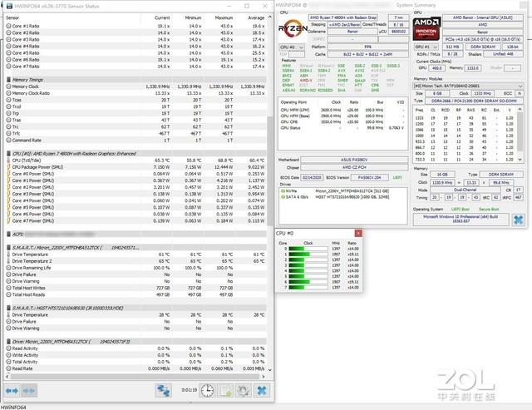
Task: Click the Maximum column header
Action: tap(224, 17)
